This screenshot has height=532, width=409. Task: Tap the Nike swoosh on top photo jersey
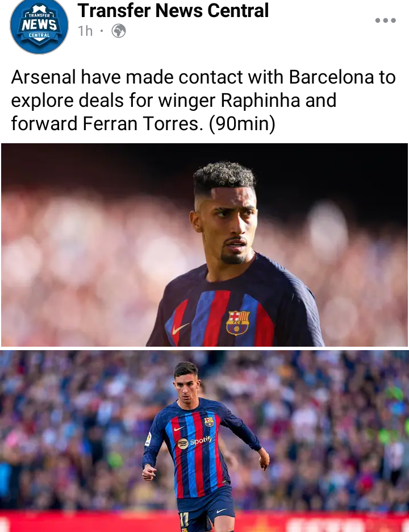point(180,329)
